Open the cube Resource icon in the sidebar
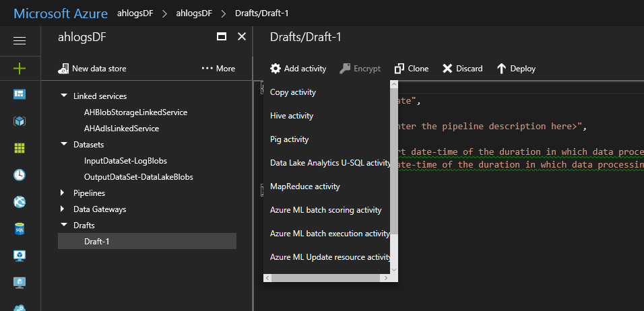Screen dimensions: 644x311 click(20, 121)
